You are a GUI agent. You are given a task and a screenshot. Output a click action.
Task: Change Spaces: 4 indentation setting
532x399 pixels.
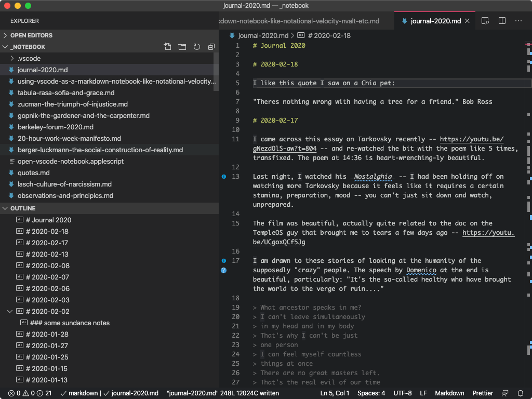[371, 393]
